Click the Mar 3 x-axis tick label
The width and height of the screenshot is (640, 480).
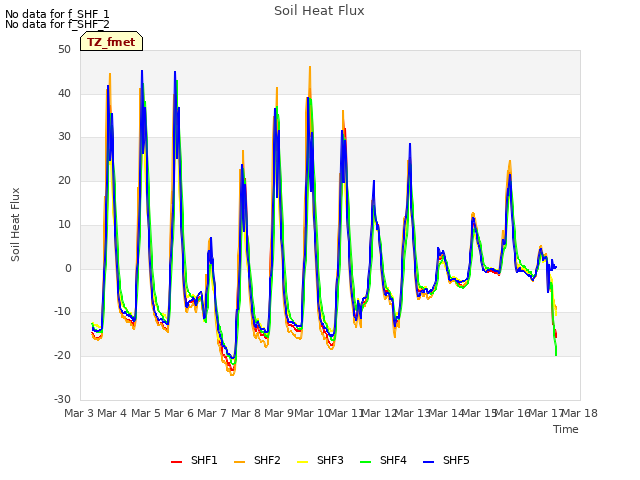click(79, 413)
